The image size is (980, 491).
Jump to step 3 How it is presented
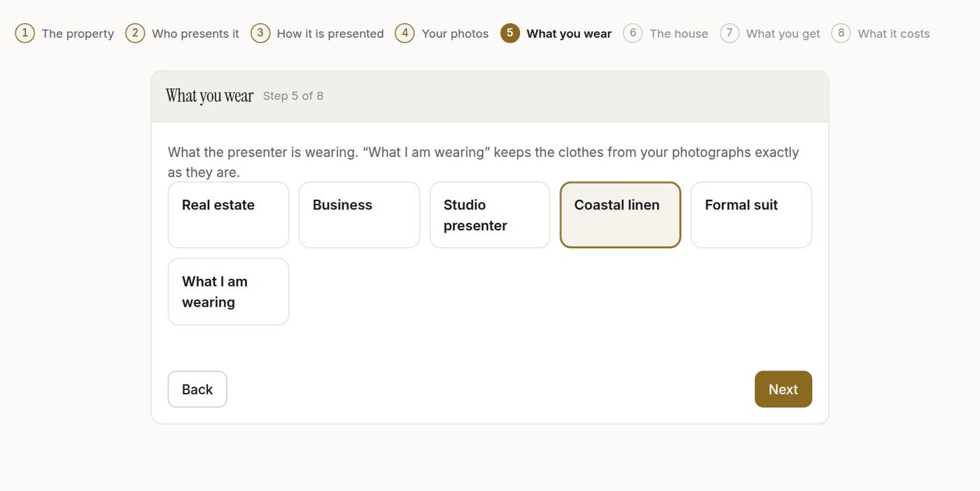[x=317, y=34]
